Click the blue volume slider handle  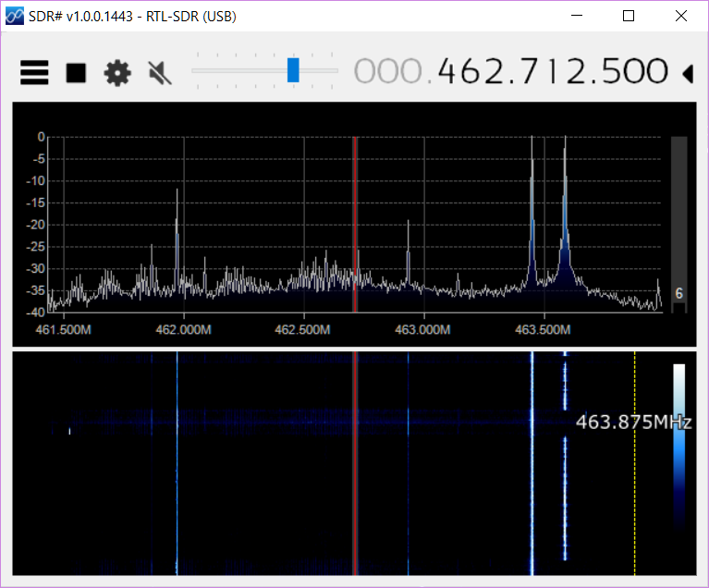point(293,70)
